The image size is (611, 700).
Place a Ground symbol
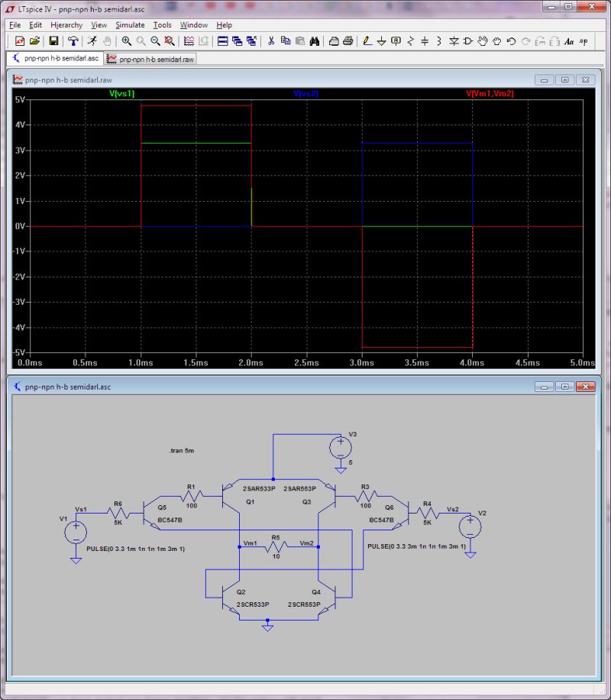point(383,41)
